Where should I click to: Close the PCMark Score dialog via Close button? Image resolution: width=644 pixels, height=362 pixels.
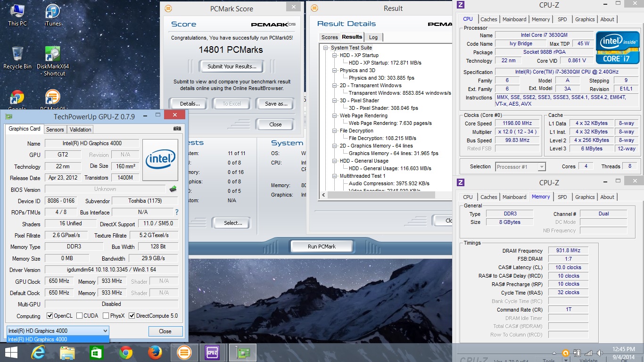pos(276,124)
